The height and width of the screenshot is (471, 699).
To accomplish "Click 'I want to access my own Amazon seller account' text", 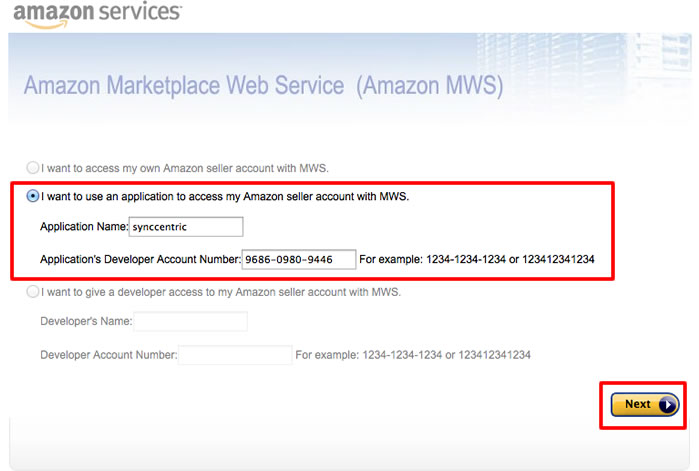I will 185,168.
